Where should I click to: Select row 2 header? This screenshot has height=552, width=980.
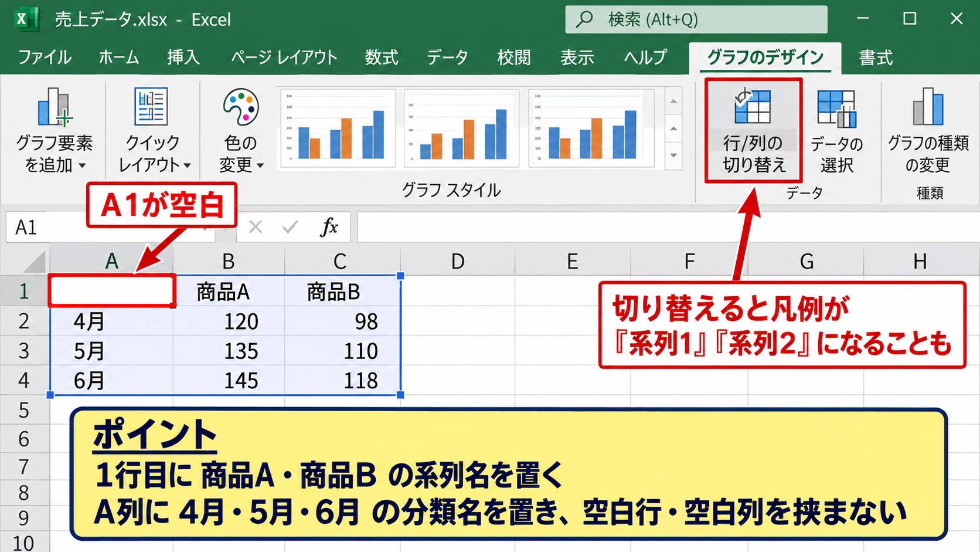tap(24, 321)
